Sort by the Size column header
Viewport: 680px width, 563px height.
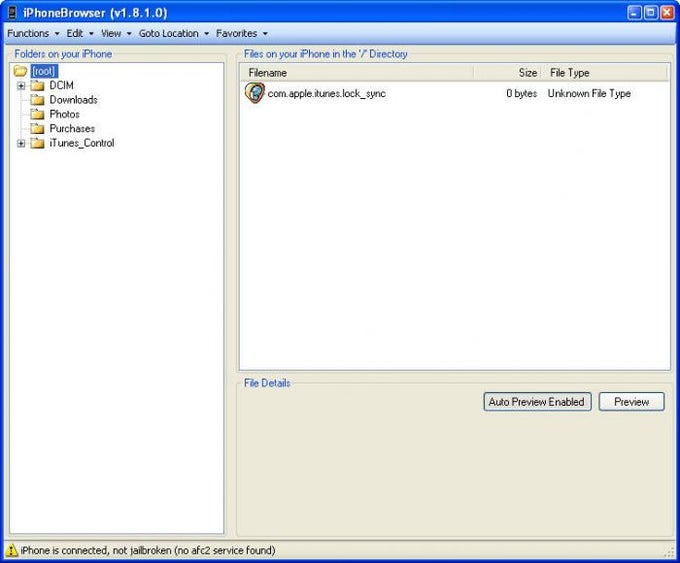click(507, 72)
